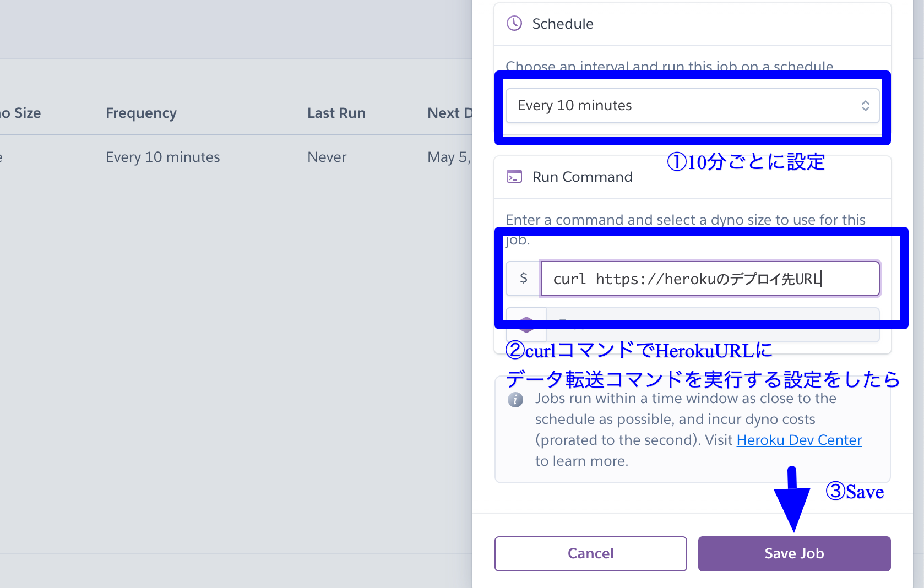Viewport: 924px width, 588px height.
Task: Click inside the curl command input field
Action: click(x=710, y=279)
